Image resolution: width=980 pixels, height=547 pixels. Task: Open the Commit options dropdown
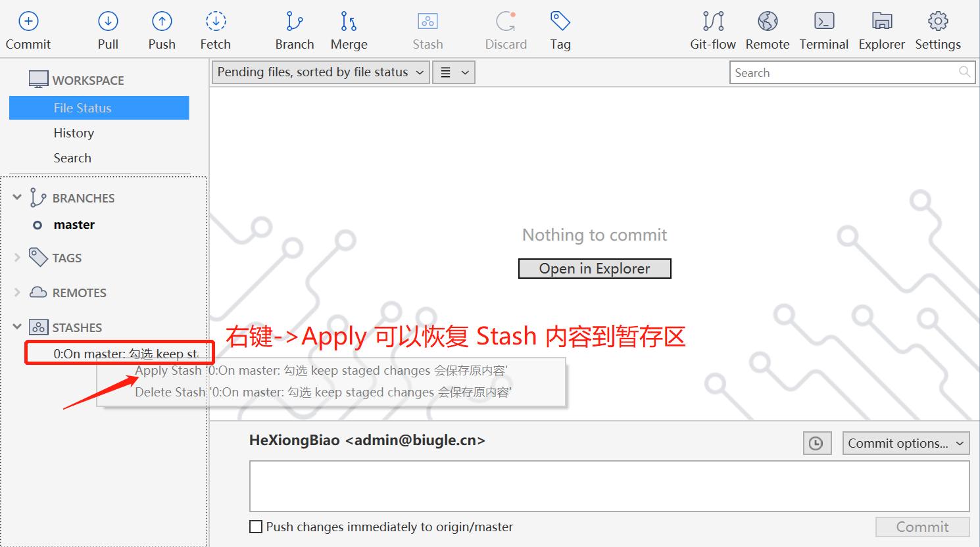pyautogui.click(x=906, y=442)
